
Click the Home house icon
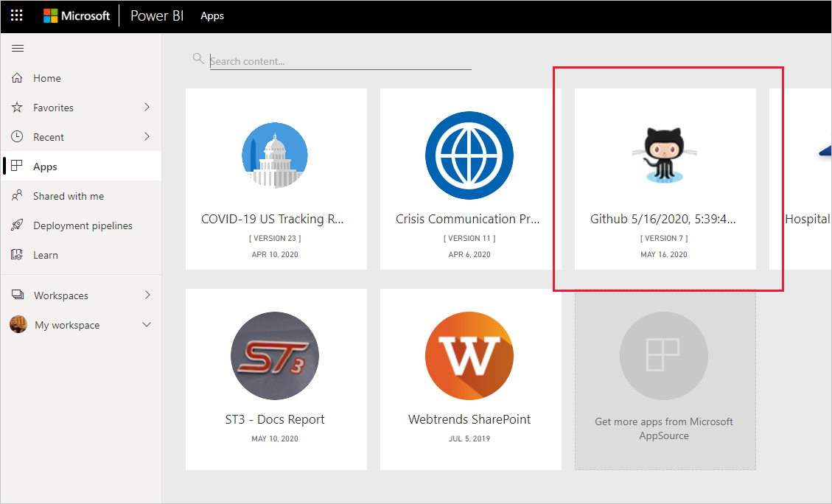pos(17,78)
